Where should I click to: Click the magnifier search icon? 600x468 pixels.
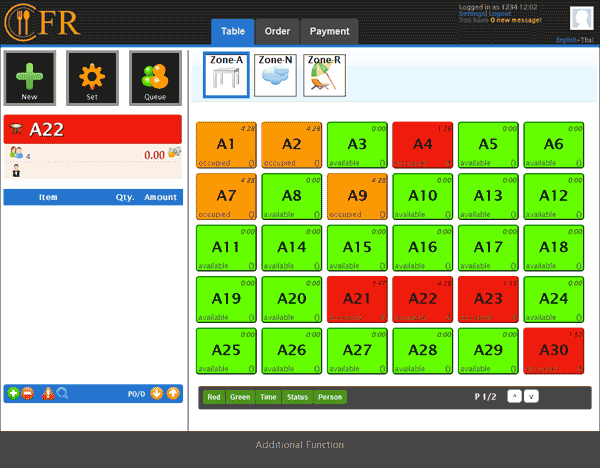(x=62, y=393)
